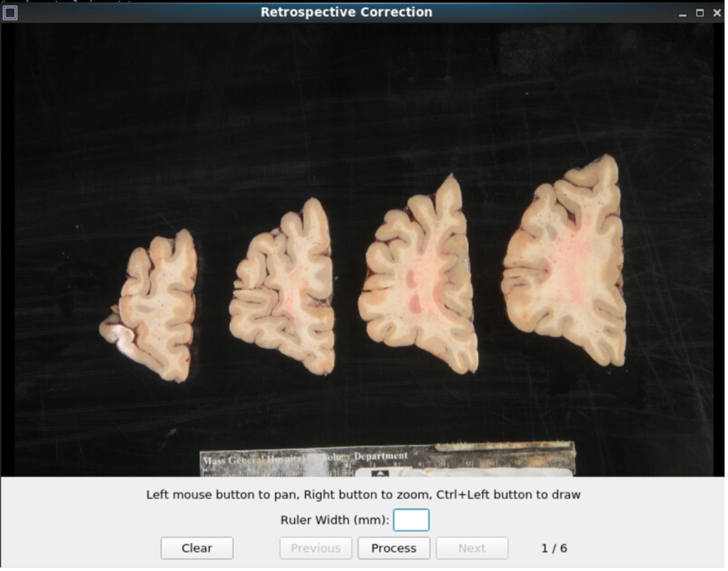Click the third brain slice from left
The width and height of the screenshot is (728, 571).
coord(419,277)
